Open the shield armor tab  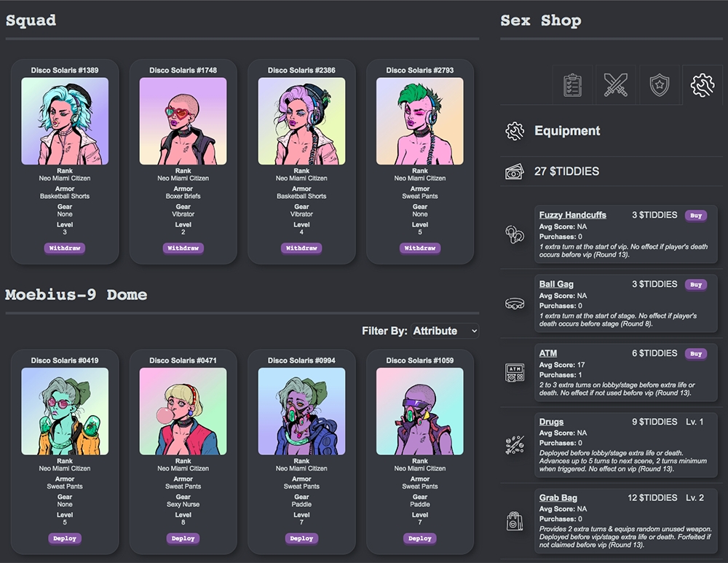click(659, 84)
